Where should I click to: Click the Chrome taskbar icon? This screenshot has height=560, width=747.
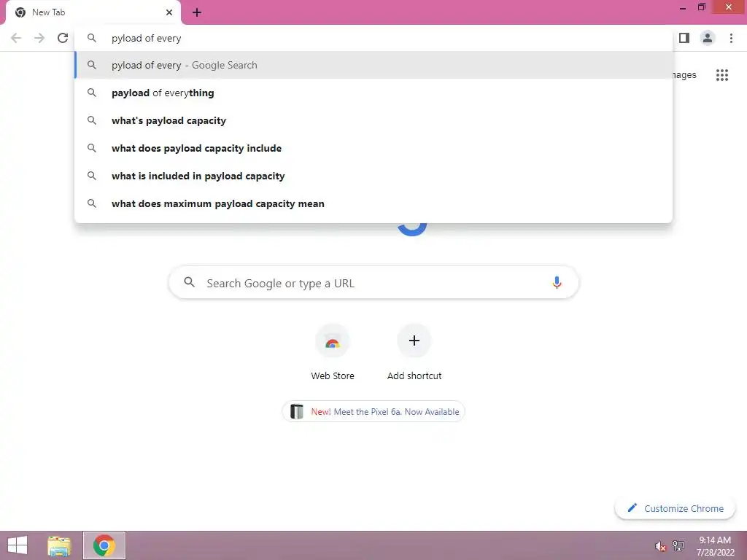pyautogui.click(x=104, y=545)
